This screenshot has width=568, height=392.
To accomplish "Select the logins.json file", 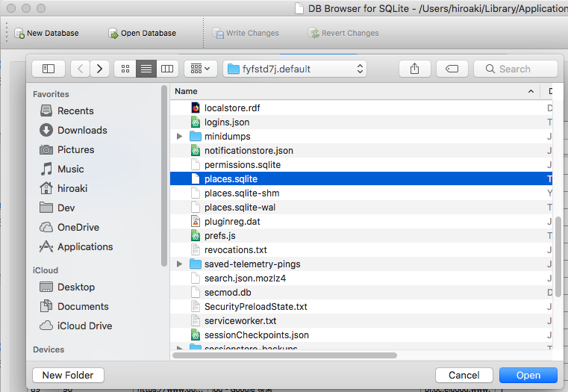I will click(x=361, y=122).
